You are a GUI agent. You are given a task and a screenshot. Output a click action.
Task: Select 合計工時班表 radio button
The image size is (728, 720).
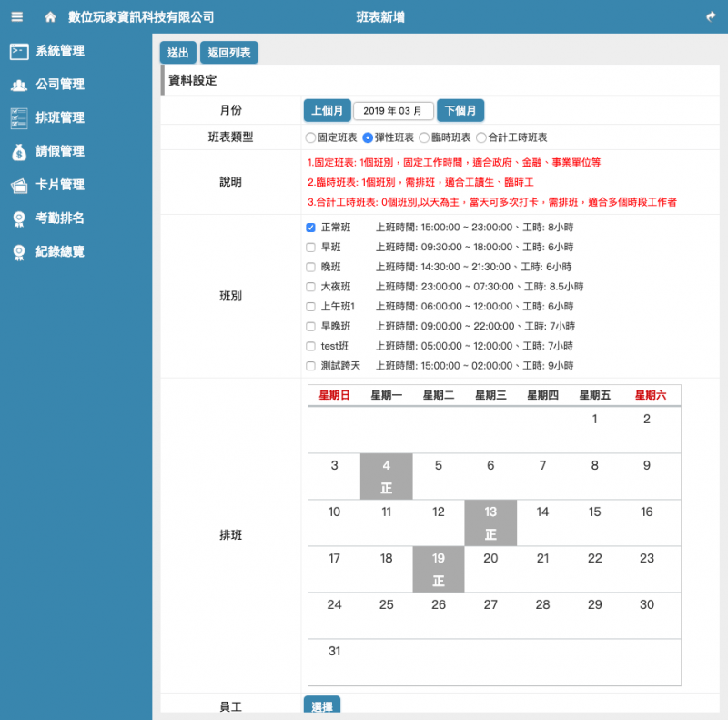click(481, 138)
